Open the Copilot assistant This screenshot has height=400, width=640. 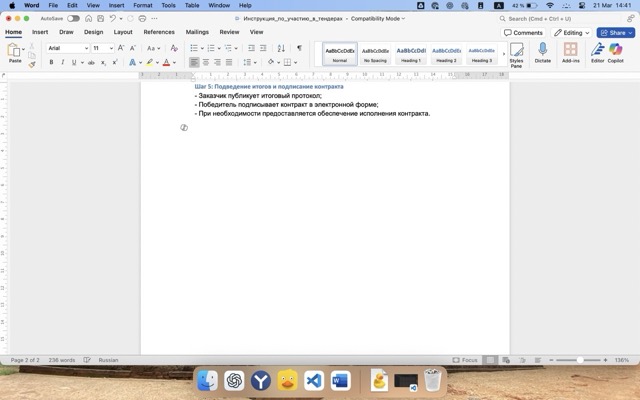click(615, 52)
